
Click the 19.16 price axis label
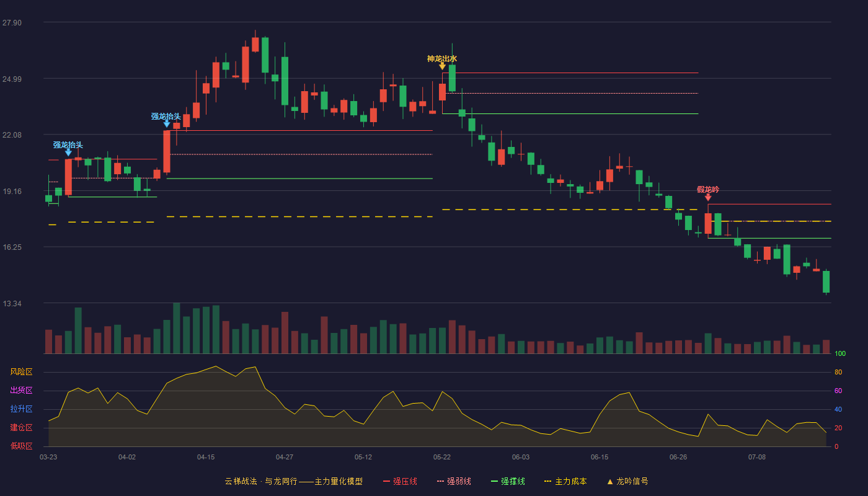(12, 192)
